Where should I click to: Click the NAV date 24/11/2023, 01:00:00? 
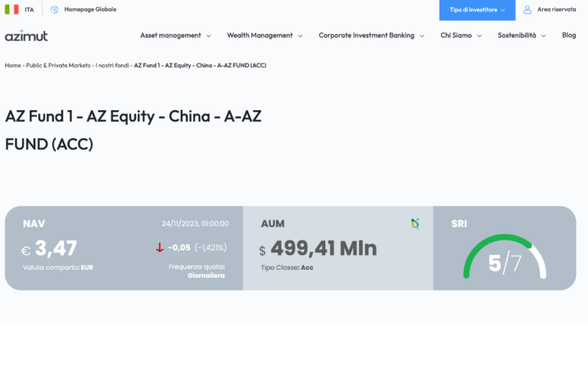click(195, 224)
